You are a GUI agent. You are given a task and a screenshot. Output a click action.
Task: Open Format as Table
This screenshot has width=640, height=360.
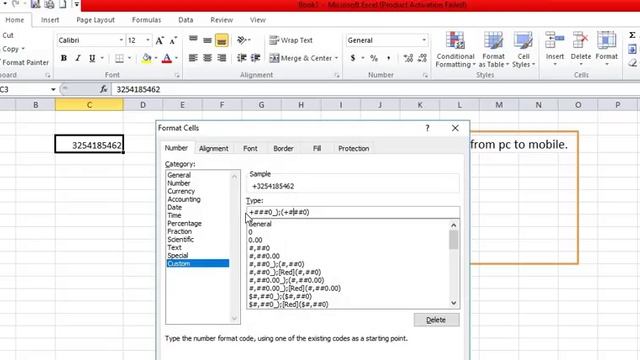point(493,49)
